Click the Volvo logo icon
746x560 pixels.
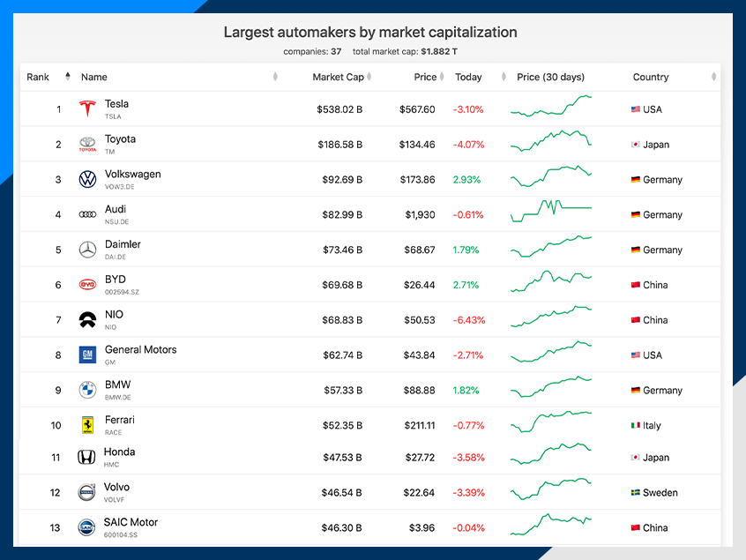tap(86, 492)
